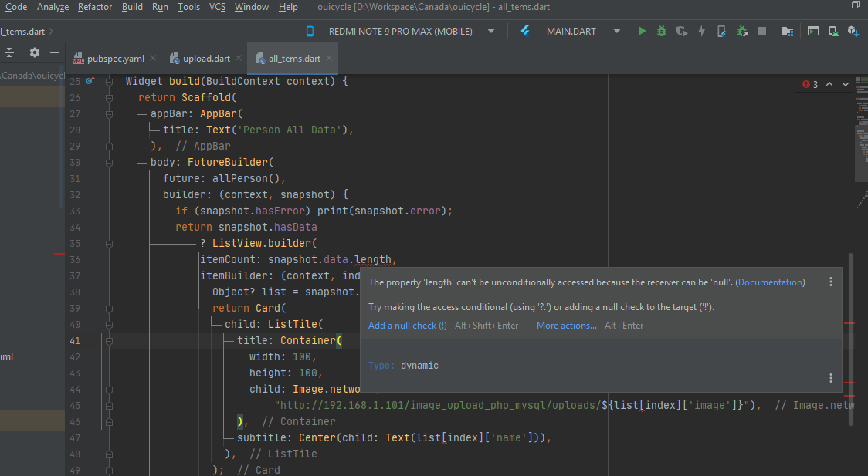
Task: Open the Run menu
Action: pos(160,7)
